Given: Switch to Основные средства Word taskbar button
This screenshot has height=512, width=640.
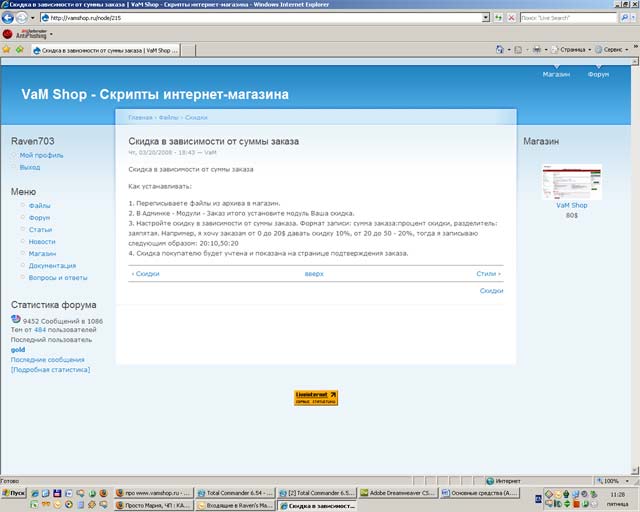Looking at the screenshot, I should (x=480, y=493).
